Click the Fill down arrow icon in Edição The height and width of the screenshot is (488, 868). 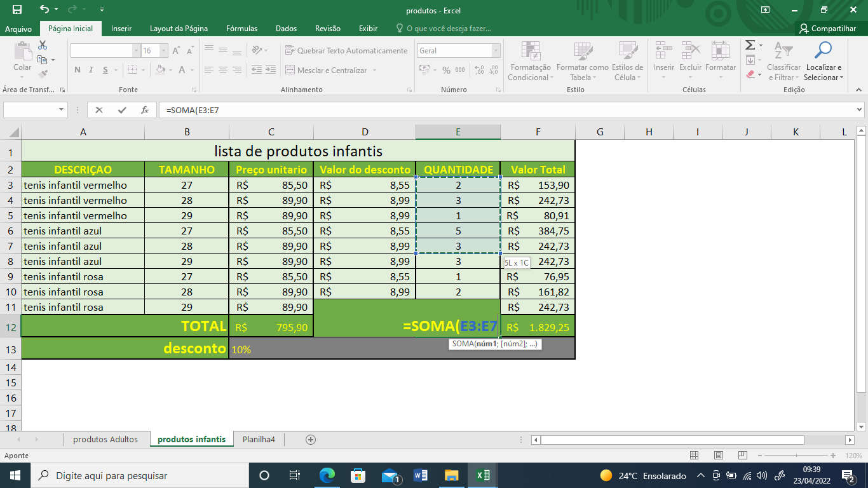pos(750,60)
